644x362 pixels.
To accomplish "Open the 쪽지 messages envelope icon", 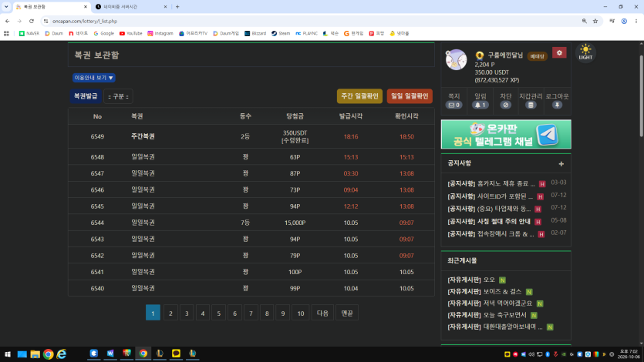I will pos(453,105).
